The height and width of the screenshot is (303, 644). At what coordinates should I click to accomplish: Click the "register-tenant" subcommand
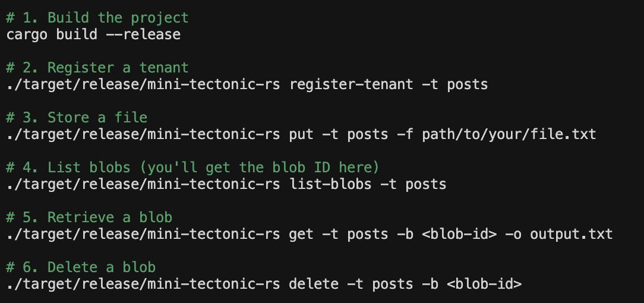pos(351,84)
